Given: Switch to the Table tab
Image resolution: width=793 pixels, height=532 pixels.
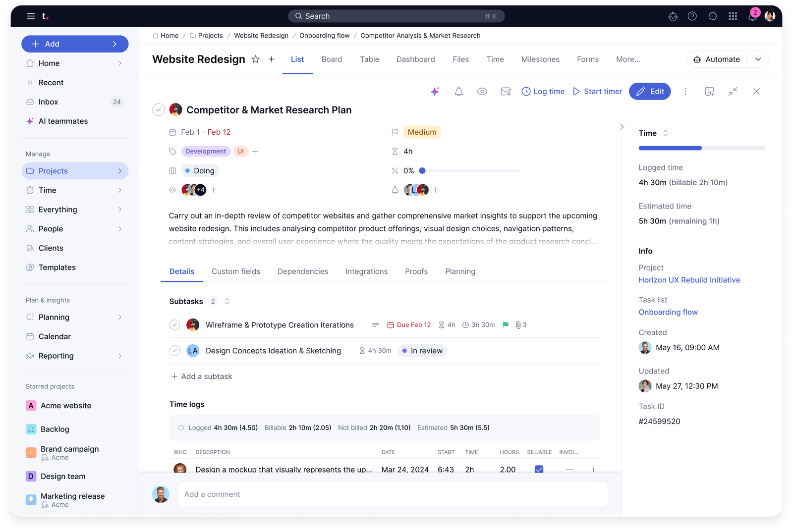Looking at the screenshot, I should click(370, 59).
